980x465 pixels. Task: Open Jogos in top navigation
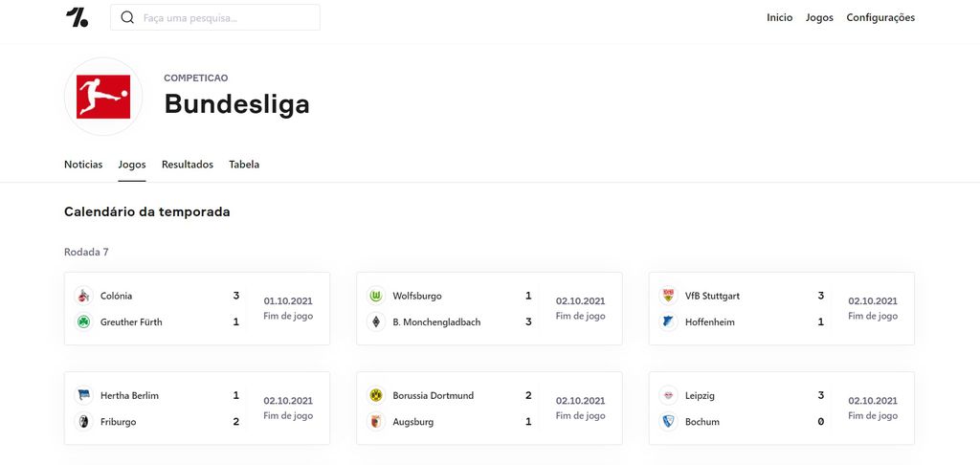(x=819, y=17)
